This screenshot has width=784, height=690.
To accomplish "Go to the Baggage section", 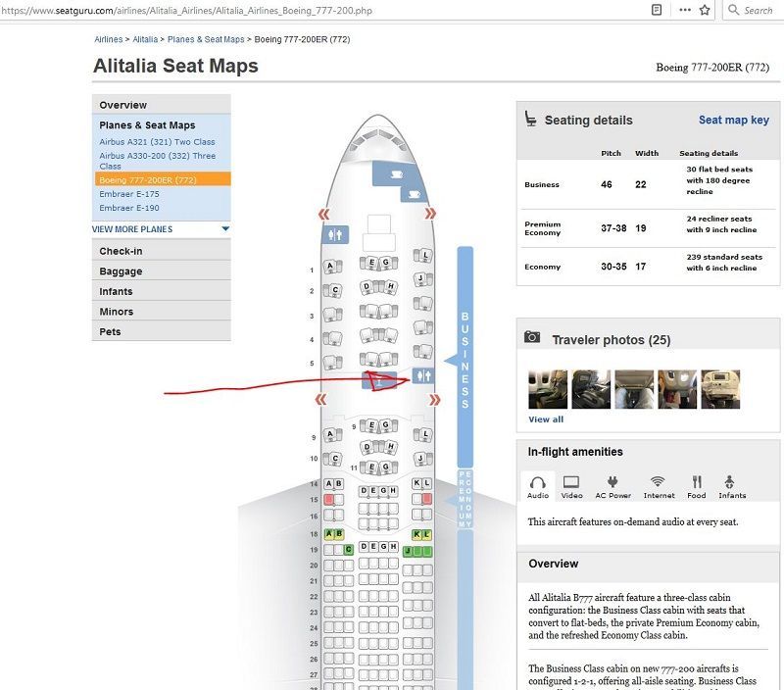I will click(x=121, y=271).
